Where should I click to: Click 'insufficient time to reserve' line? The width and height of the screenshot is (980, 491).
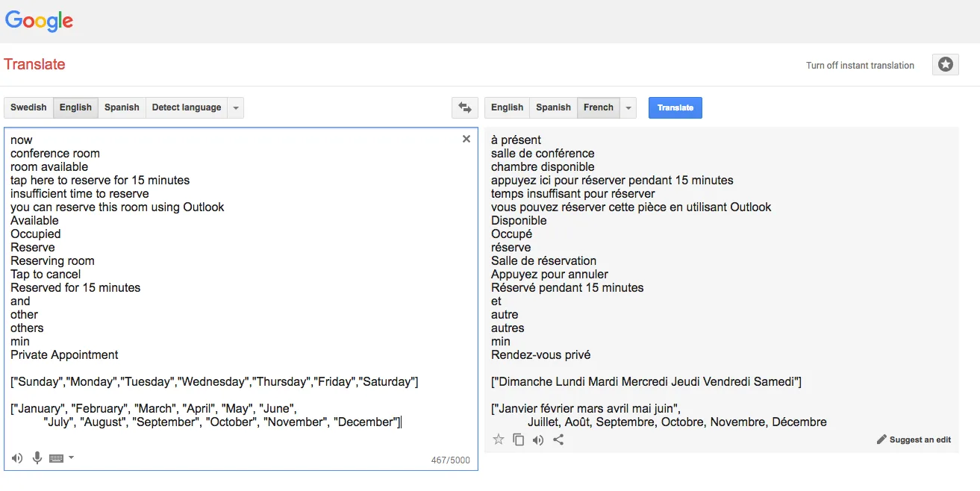(80, 194)
